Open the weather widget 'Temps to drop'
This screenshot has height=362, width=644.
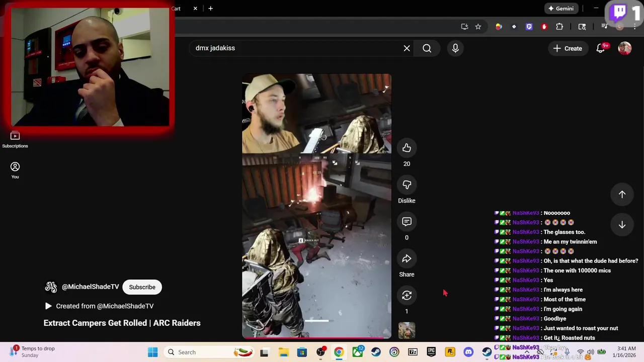click(x=32, y=352)
